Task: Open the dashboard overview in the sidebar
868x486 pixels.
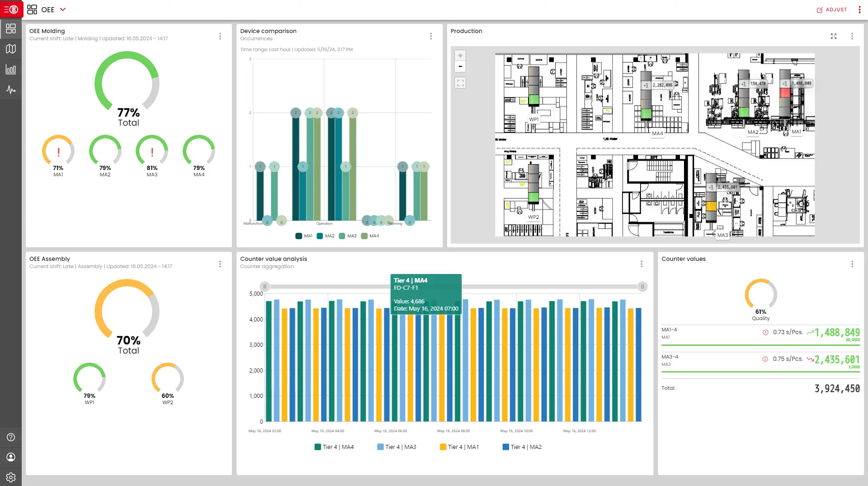Action: [x=11, y=28]
